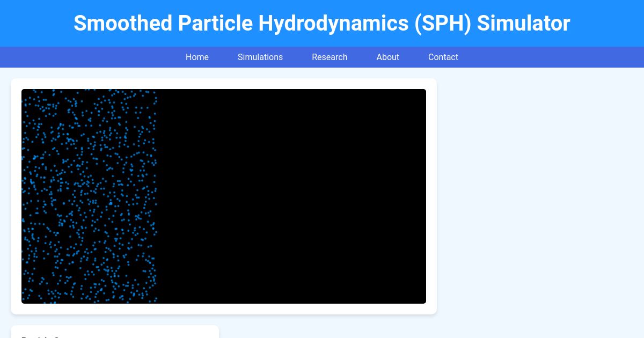This screenshot has width=644, height=338.
Task: Go to the Home page
Action: (x=197, y=57)
